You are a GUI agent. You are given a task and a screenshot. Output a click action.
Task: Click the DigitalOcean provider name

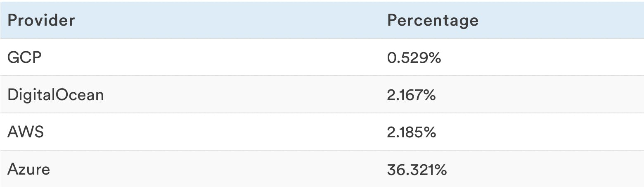(56, 95)
